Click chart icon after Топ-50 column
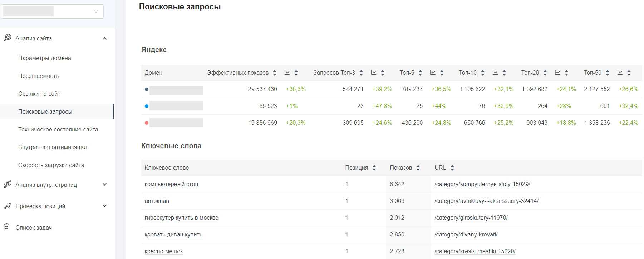Viewport: 644px width, 259px height. tap(620, 73)
